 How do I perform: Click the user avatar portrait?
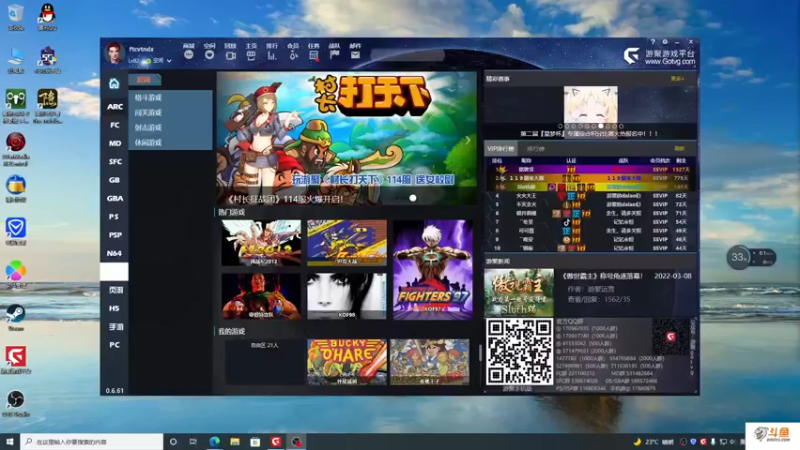(114, 54)
